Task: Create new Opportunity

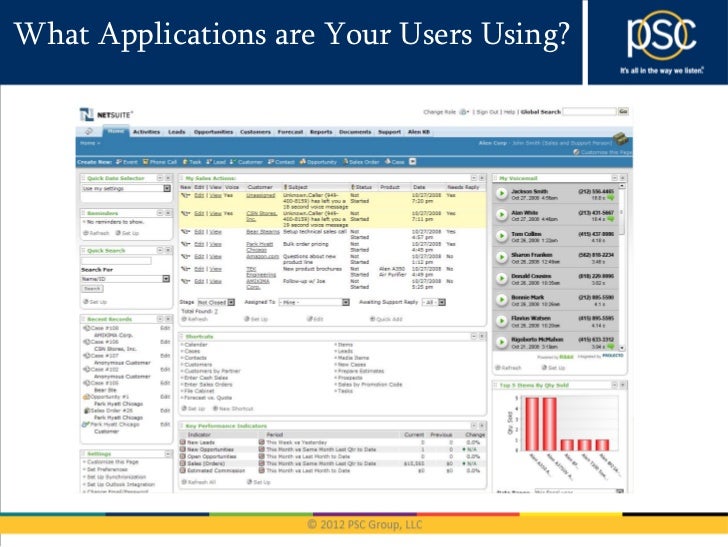Action: click(318, 162)
